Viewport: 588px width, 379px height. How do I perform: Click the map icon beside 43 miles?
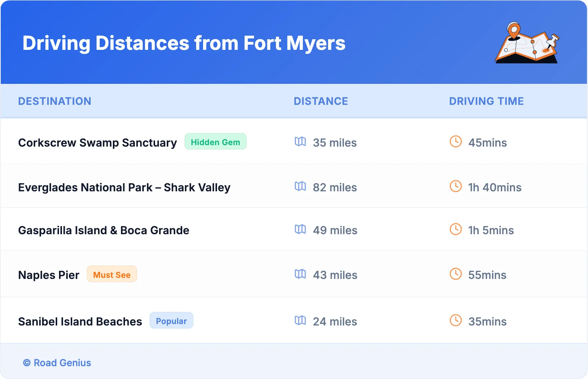(300, 274)
